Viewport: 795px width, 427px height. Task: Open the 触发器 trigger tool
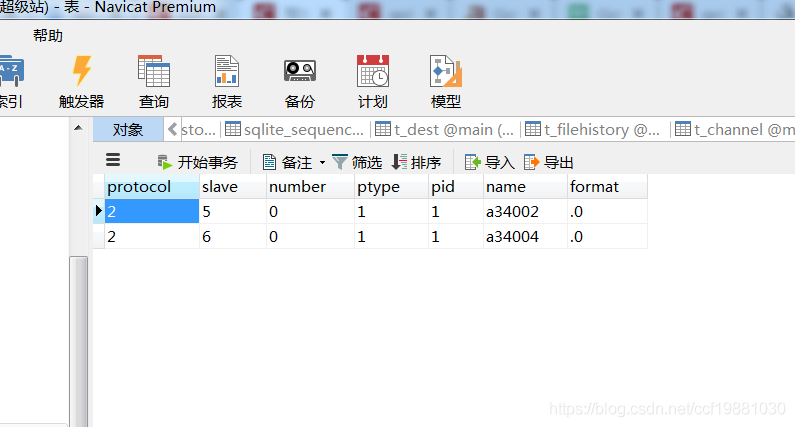point(81,81)
